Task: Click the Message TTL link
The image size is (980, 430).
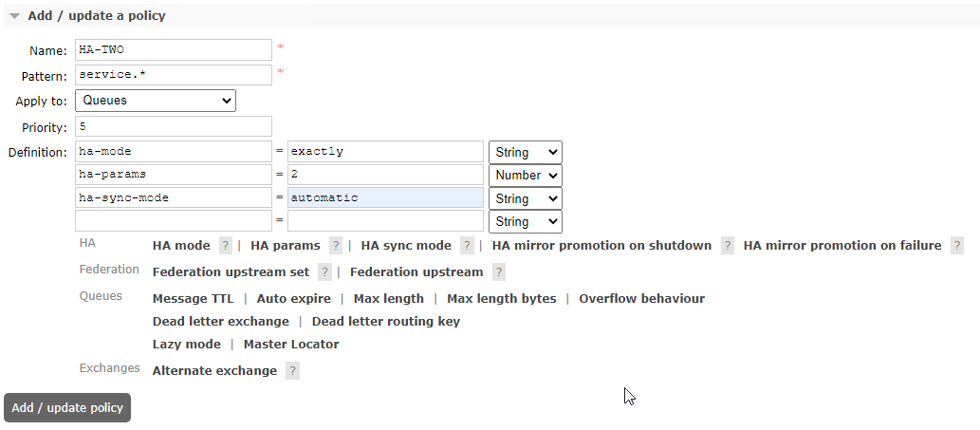Action: 193,299
